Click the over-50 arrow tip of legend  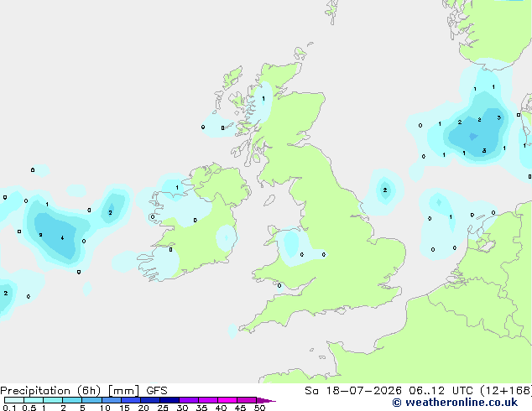[x=266, y=400]
